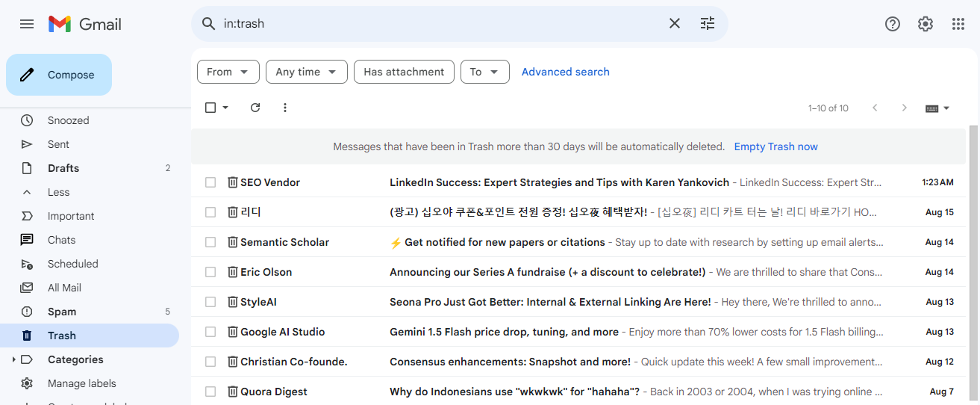This screenshot has width=980, height=405.
Task: Select the Eric Olson email checkbox
Action: click(210, 272)
